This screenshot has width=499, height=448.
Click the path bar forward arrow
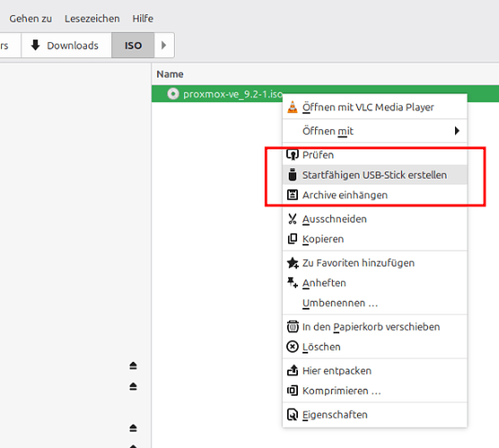coord(164,45)
